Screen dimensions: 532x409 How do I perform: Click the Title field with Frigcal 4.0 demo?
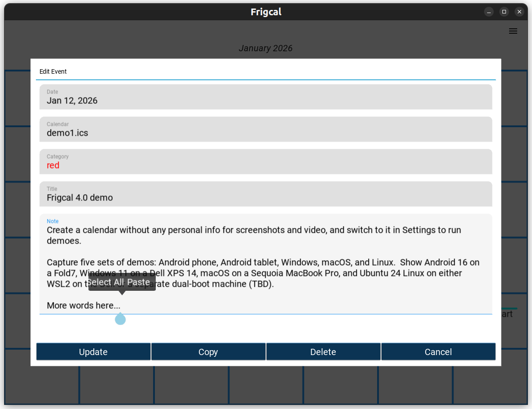(265, 194)
